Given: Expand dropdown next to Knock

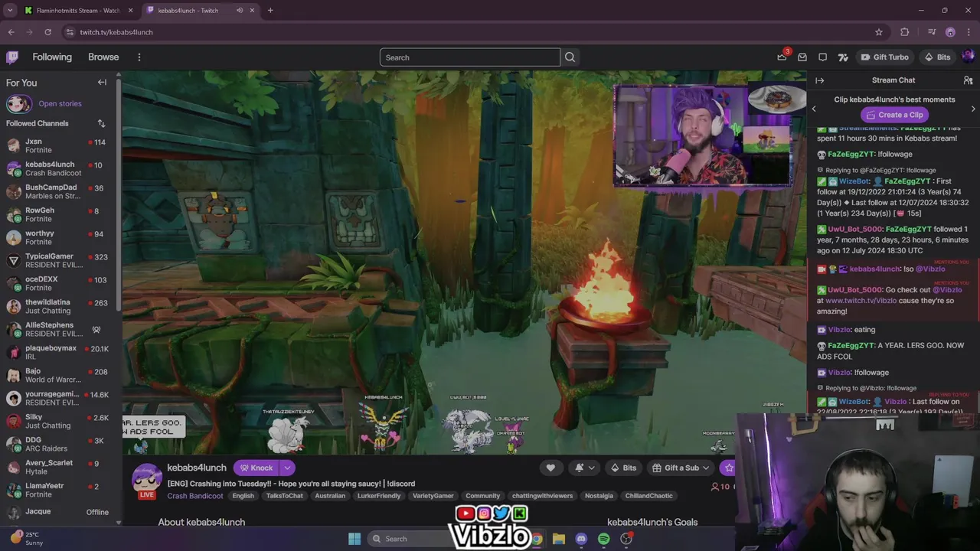Looking at the screenshot, I should coord(287,468).
